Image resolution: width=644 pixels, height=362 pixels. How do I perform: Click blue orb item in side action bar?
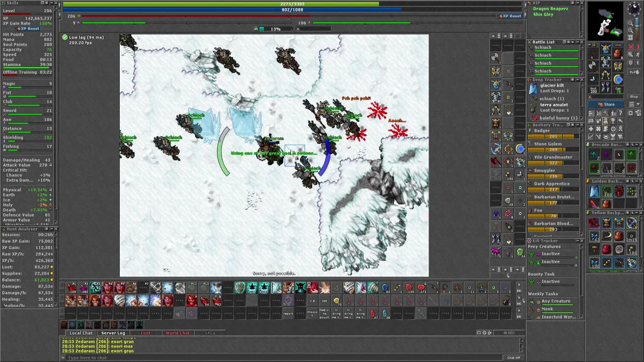coord(520,148)
